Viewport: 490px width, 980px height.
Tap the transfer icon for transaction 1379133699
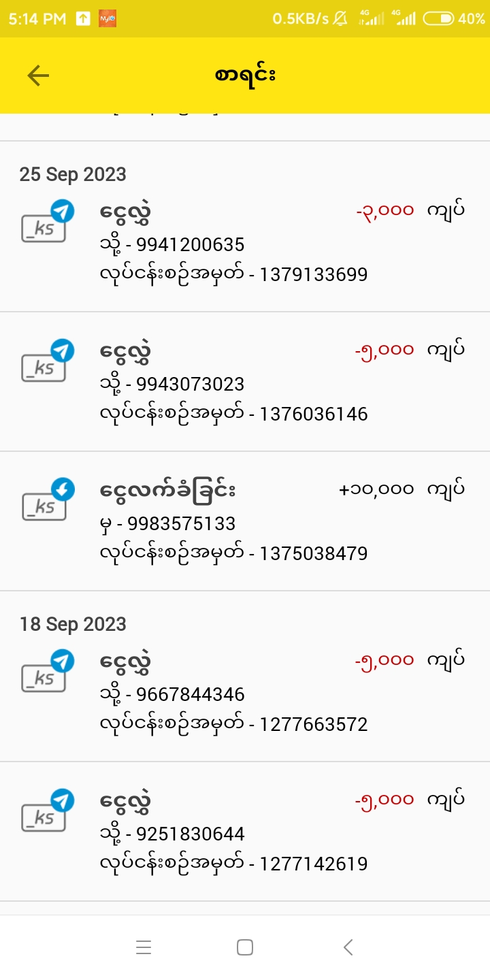click(46, 223)
